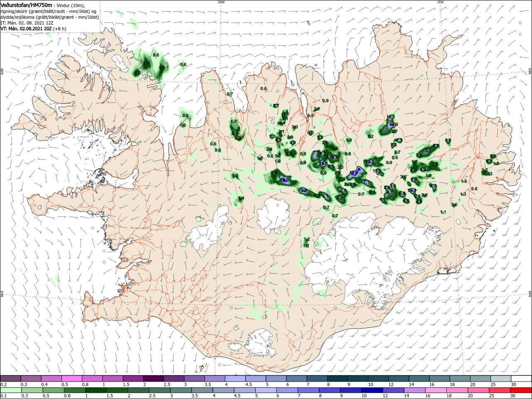Click the 4.2 value in the east fjords
Screen dimensions: 532x399
489,161
